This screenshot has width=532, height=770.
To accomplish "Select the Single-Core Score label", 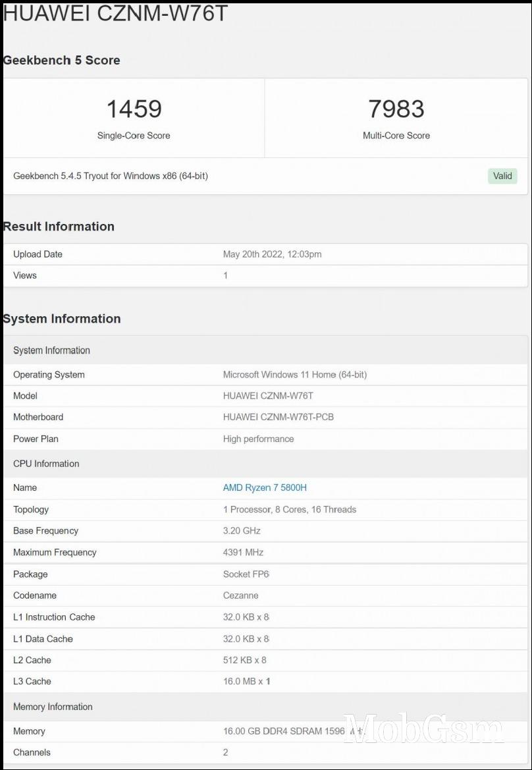I will click(x=134, y=136).
